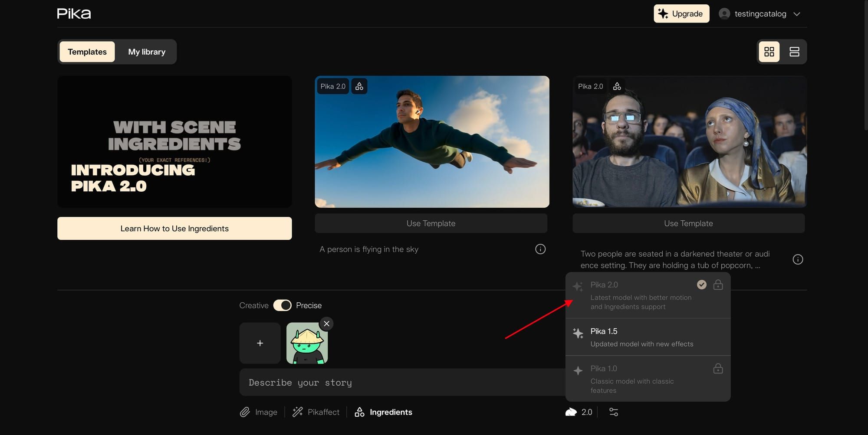
Task: Remove the green character ingredient image
Action: pyautogui.click(x=326, y=324)
